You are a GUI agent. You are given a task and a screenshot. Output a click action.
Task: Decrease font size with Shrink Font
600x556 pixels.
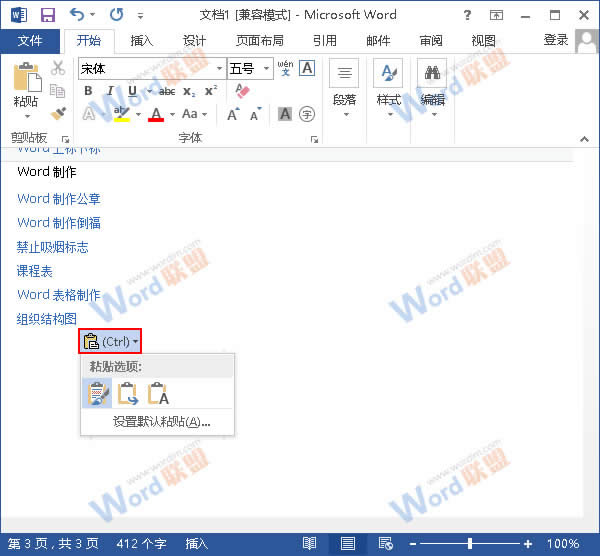click(x=256, y=114)
